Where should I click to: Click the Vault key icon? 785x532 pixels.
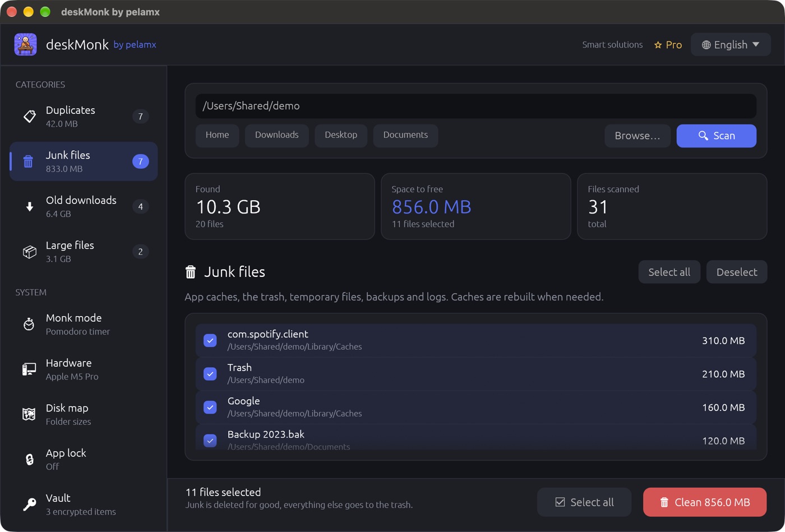point(29,504)
